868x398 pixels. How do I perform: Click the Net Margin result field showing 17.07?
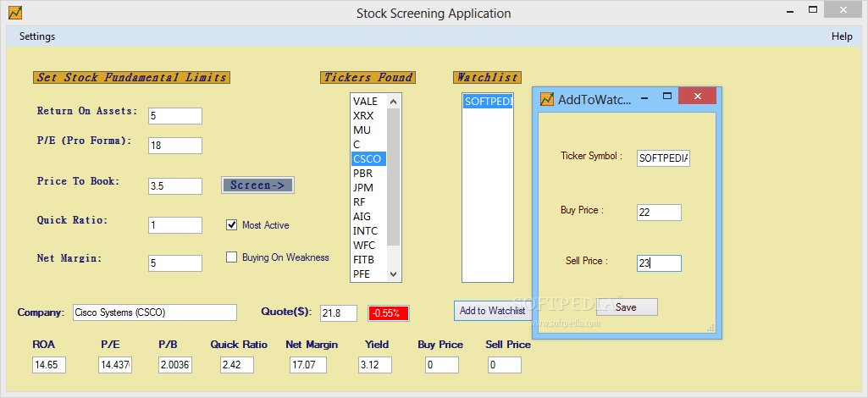307,365
